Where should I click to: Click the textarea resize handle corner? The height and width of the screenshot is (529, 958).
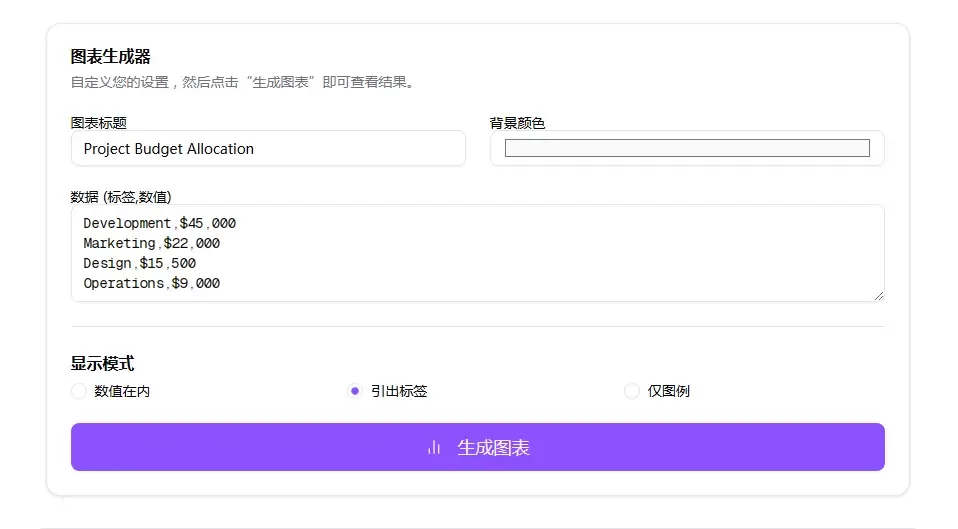tap(879, 295)
